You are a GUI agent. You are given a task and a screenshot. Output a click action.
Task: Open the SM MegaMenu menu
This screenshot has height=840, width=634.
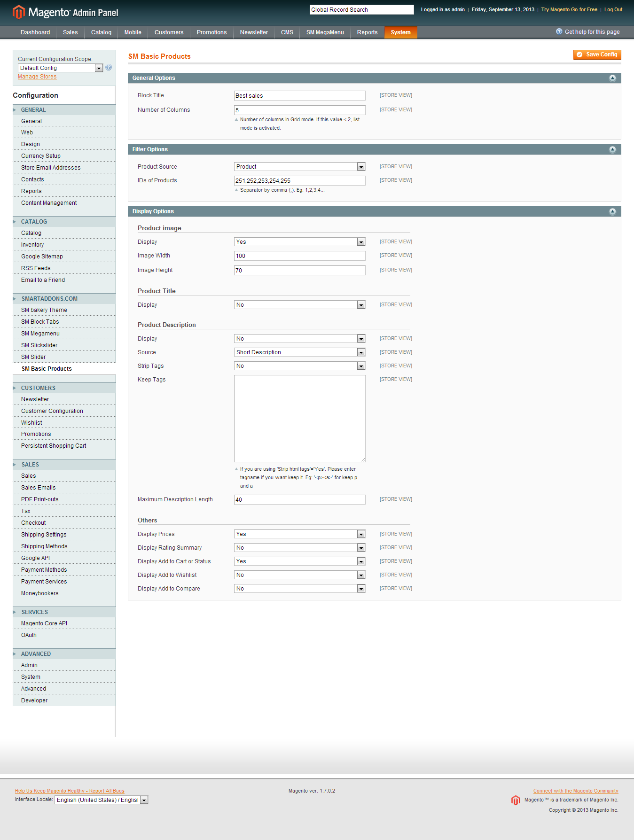325,32
